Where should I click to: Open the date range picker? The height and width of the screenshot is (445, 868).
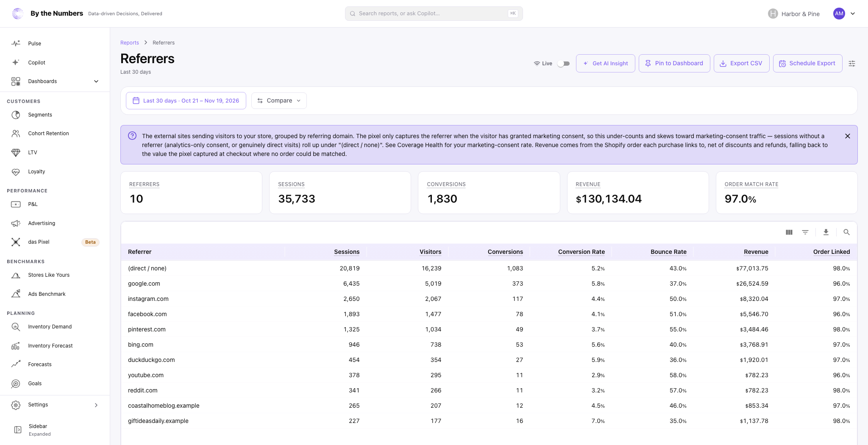186,100
